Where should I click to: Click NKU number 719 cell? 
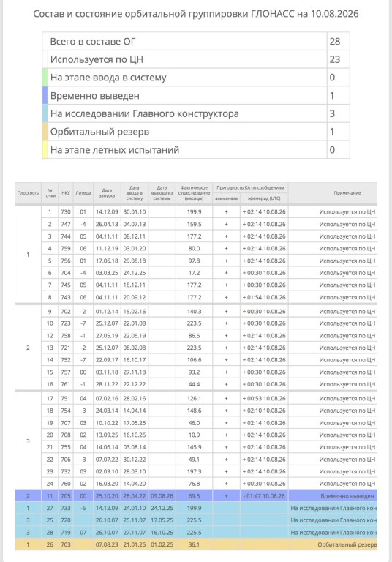click(66, 532)
